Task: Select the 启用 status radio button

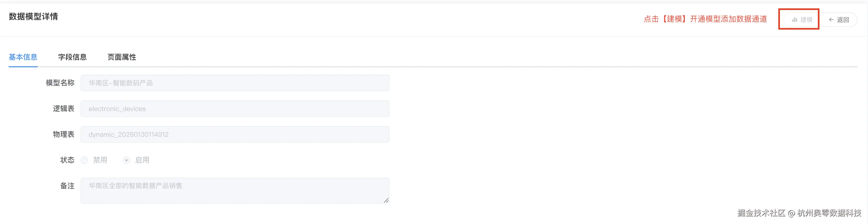Action: click(126, 160)
